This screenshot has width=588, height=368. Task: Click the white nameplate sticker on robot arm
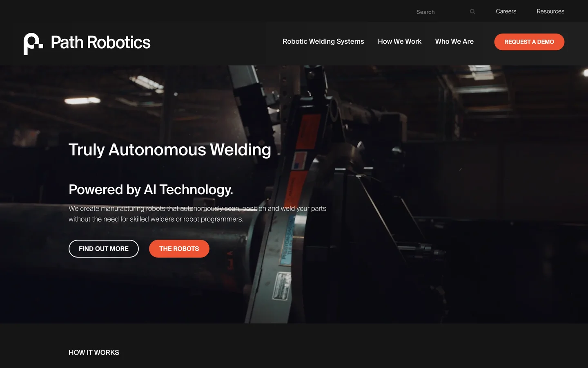(282, 286)
